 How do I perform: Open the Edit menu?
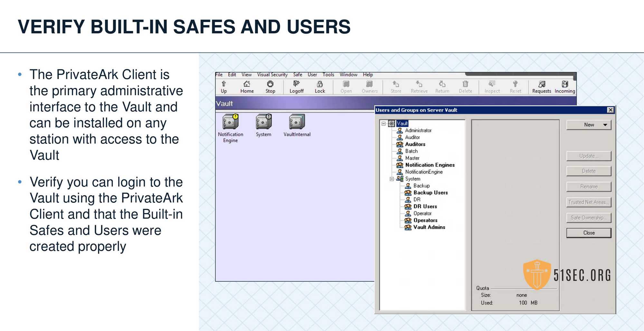(x=232, y=75)
